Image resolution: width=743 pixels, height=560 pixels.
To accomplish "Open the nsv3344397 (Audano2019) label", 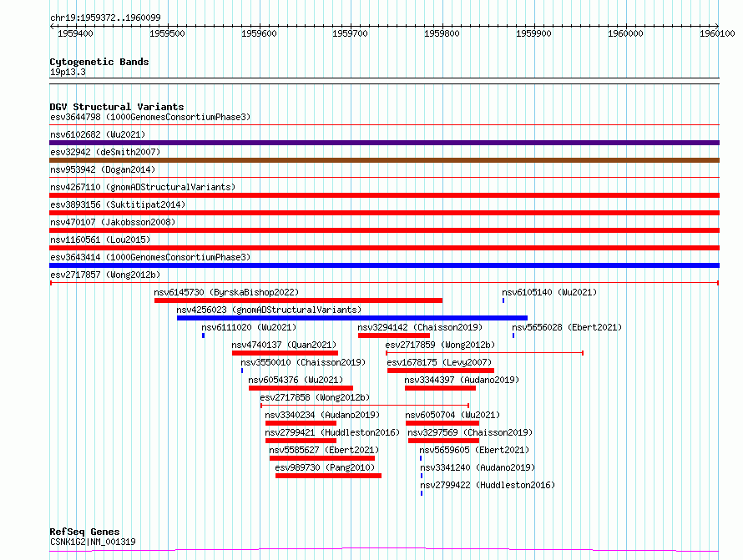I will point(462,380).
